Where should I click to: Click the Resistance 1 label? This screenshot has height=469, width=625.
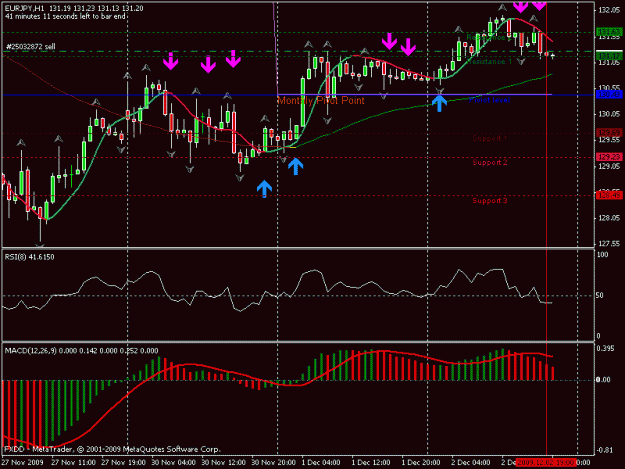point(489,62)
